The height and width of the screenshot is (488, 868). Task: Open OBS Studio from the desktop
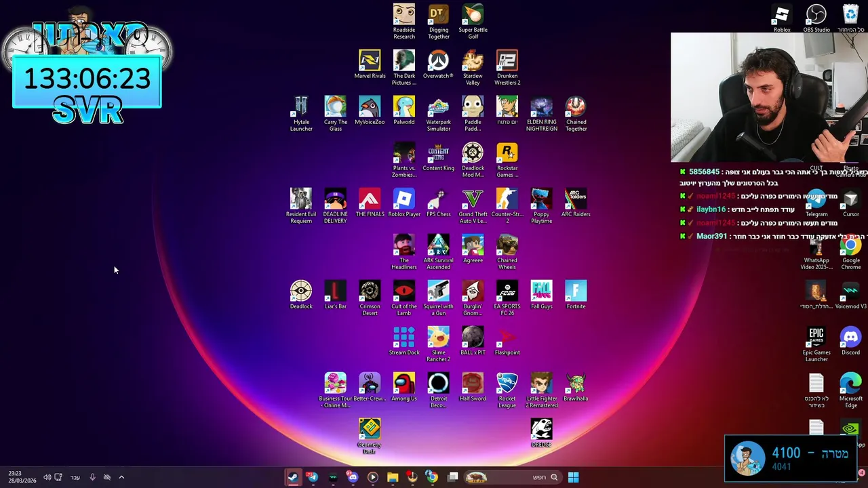816,18
